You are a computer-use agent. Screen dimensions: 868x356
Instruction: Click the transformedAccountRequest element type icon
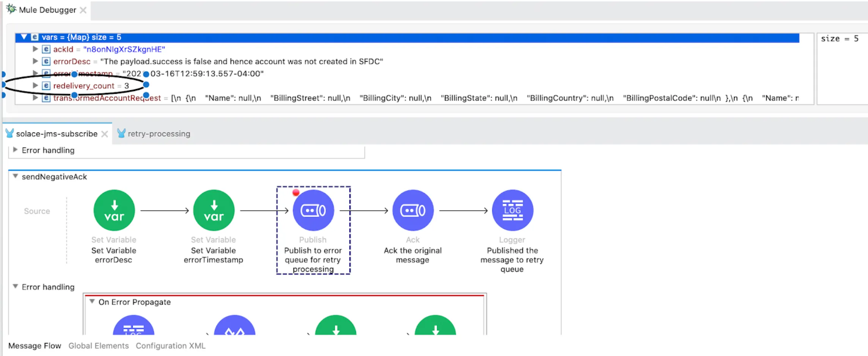click(x=46, y=98)
